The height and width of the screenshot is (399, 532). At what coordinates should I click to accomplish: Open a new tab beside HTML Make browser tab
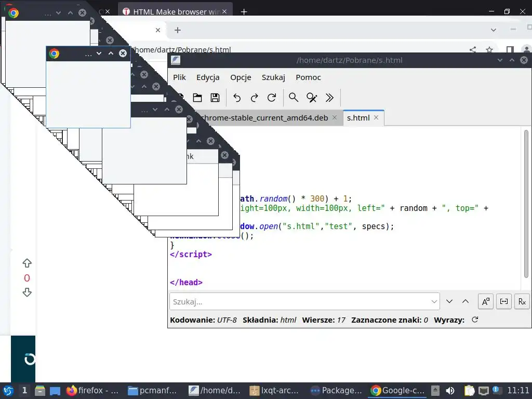(244, 12)
